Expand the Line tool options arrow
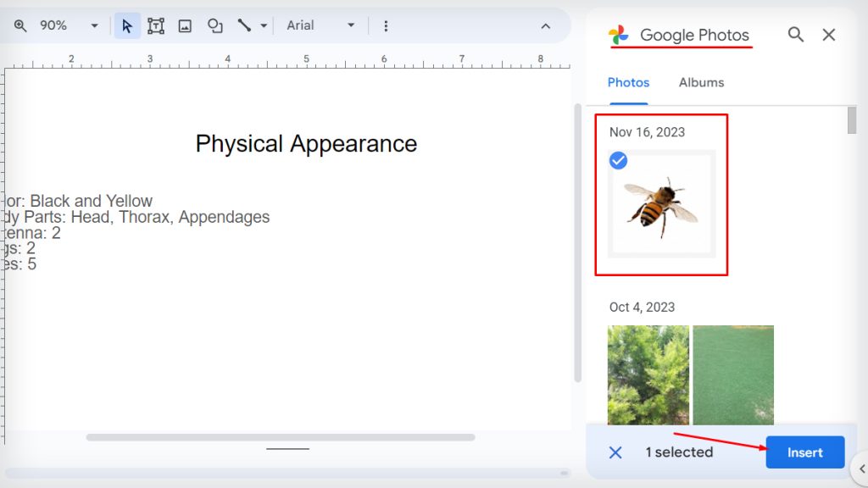 coord(264,25)
